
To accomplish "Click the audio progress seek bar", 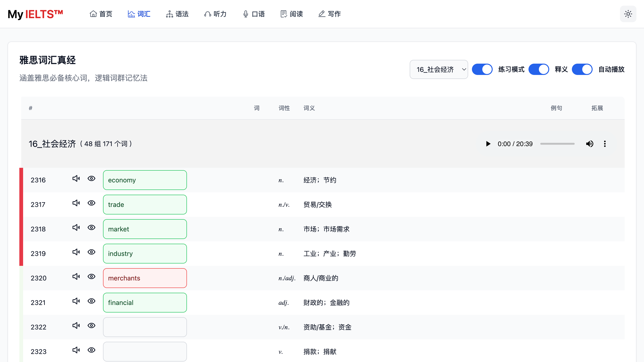I will pos(557,144).
